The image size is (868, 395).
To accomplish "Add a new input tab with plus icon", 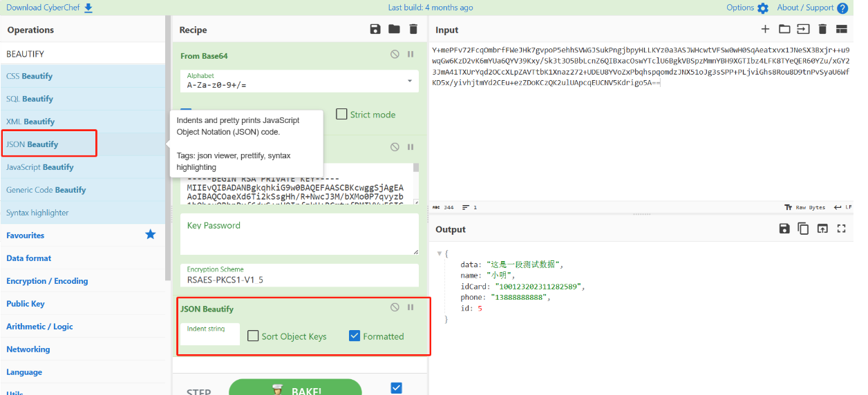I will pos(765,29).
